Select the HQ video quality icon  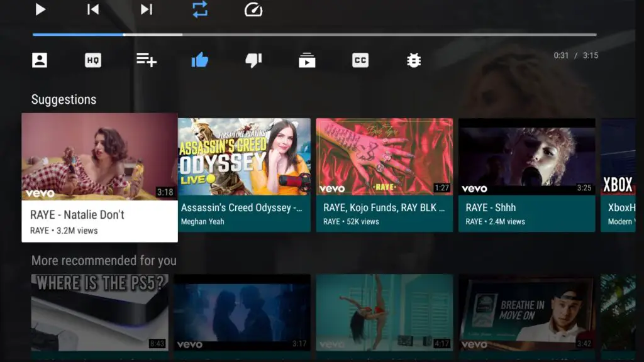coord(92,60)
